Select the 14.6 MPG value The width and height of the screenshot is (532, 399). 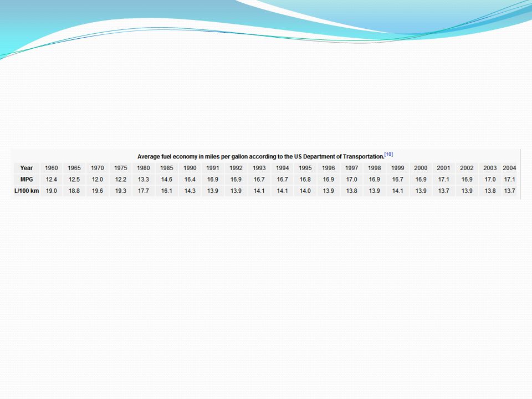[167, 180]
